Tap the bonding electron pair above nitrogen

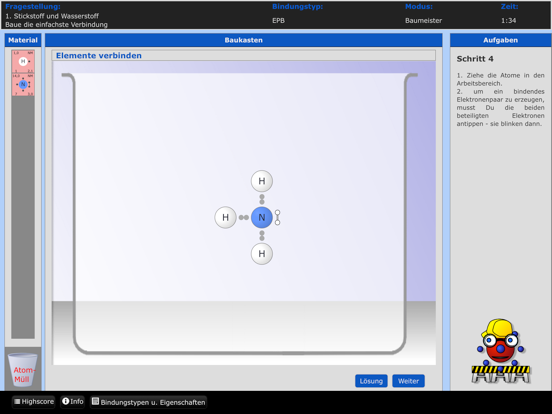(262, 199)
